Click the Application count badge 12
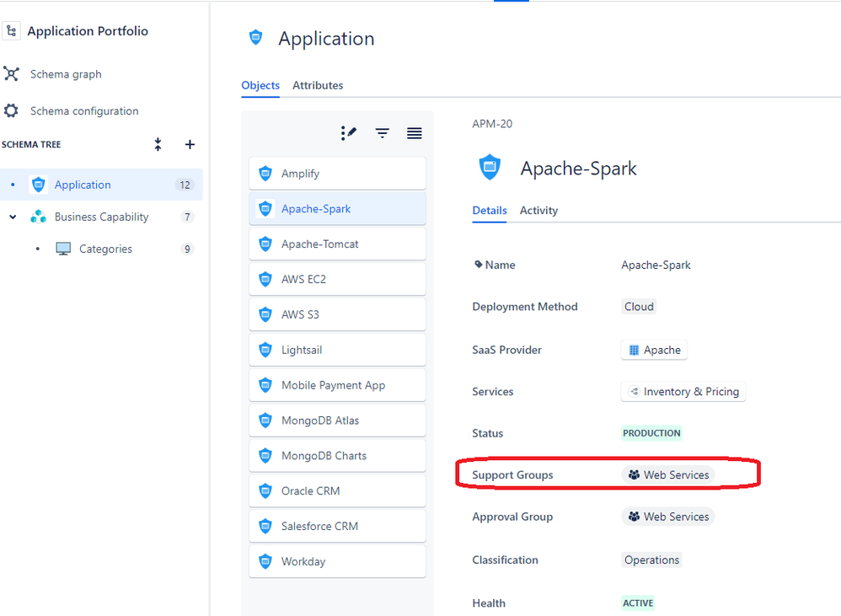Viewport: 841px width, 616px height. point(185,185)
